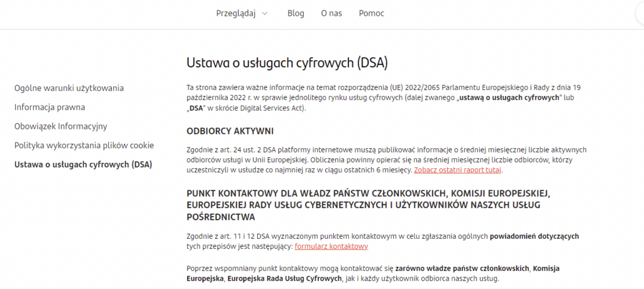Image resolution: width=644 pixels, height=289 pixels.
Task: Select Ogólne warunki użytkowania in sidebar
Action: point(69,88)
